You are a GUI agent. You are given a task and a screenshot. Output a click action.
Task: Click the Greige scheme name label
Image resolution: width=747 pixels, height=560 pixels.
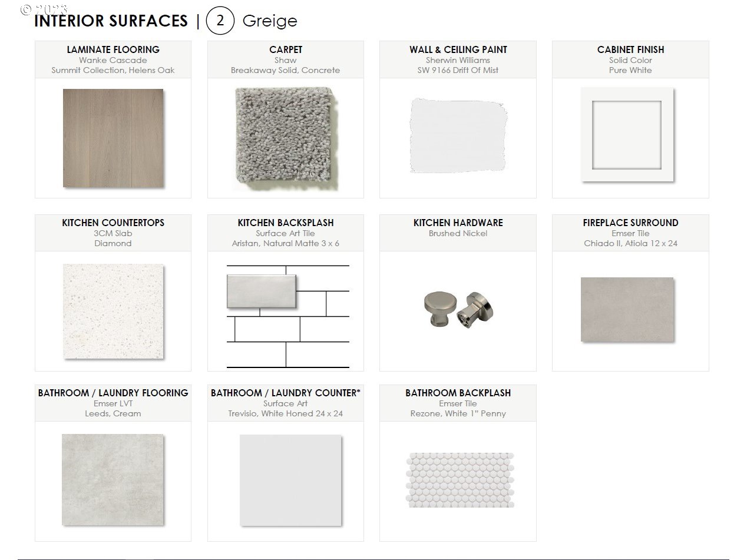tap(270, 21)
